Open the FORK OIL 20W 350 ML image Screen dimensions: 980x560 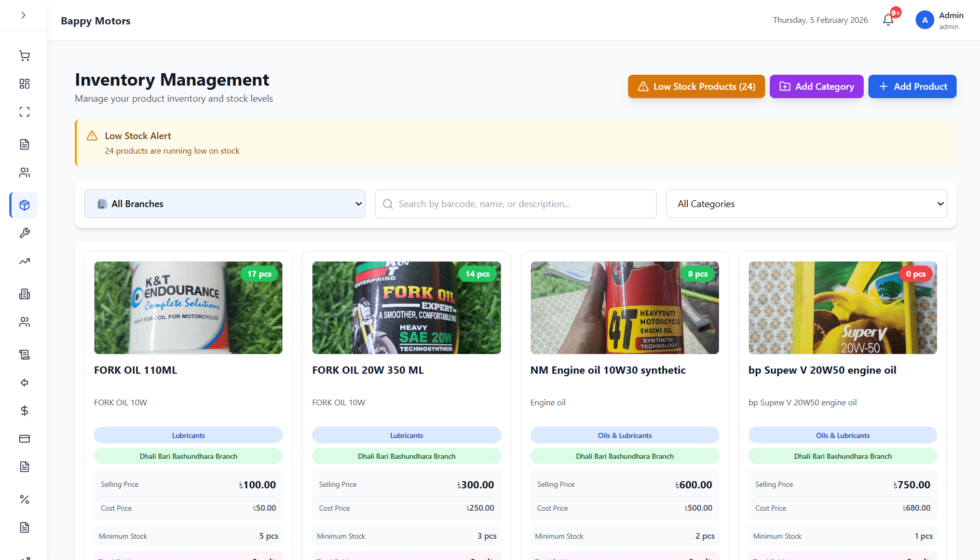click(x=406, y=308)
